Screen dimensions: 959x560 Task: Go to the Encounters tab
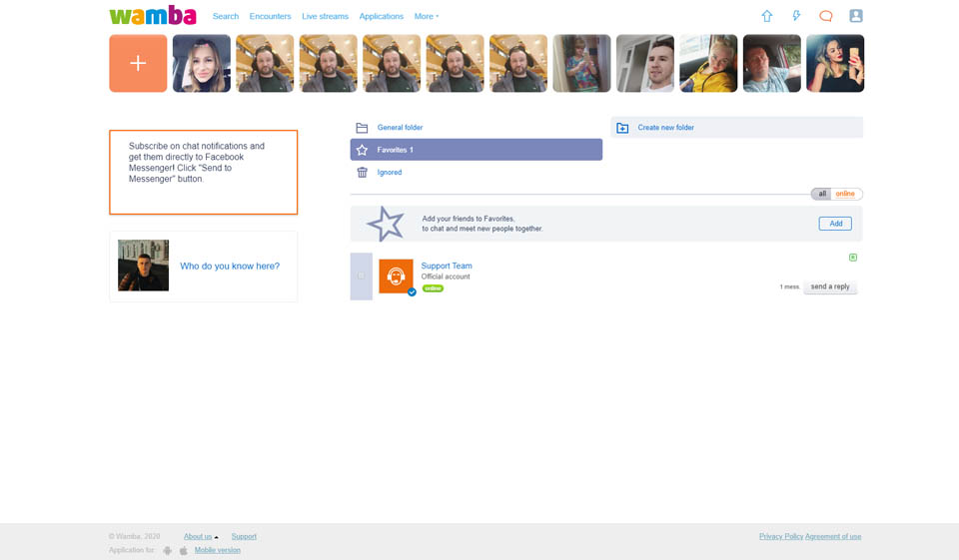(x=270, y=16)
